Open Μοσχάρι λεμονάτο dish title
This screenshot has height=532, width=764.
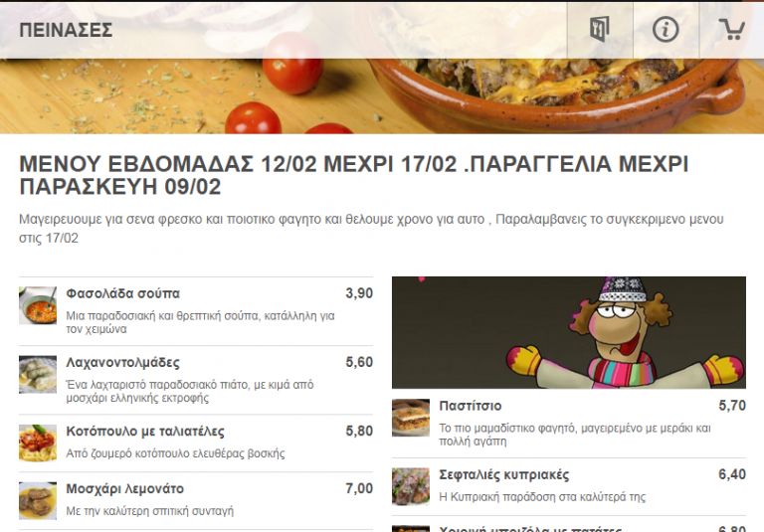[124, 489]
